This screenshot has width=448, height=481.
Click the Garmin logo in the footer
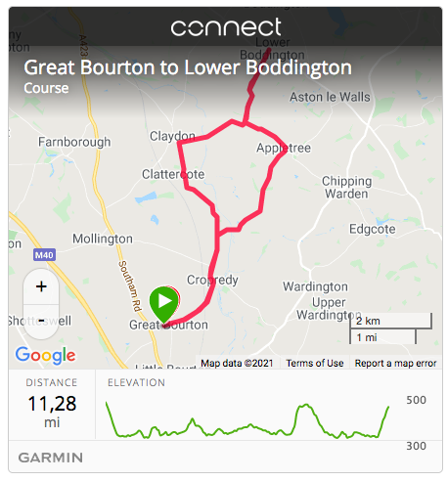50,458
